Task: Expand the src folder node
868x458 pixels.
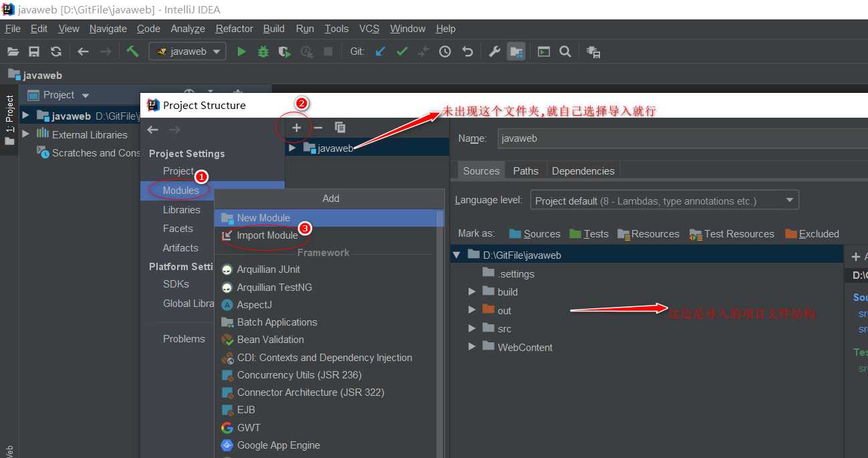Action: (472, 328)
